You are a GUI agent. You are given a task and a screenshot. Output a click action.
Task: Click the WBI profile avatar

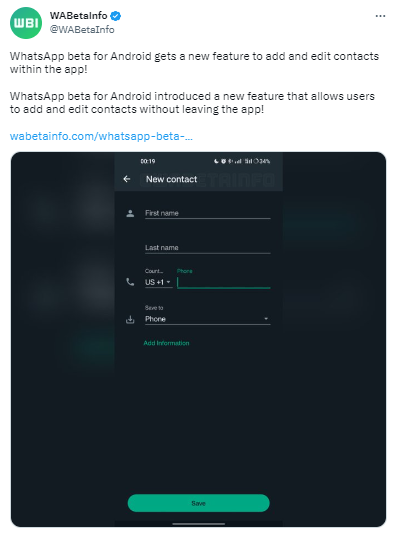click(26, 23)
